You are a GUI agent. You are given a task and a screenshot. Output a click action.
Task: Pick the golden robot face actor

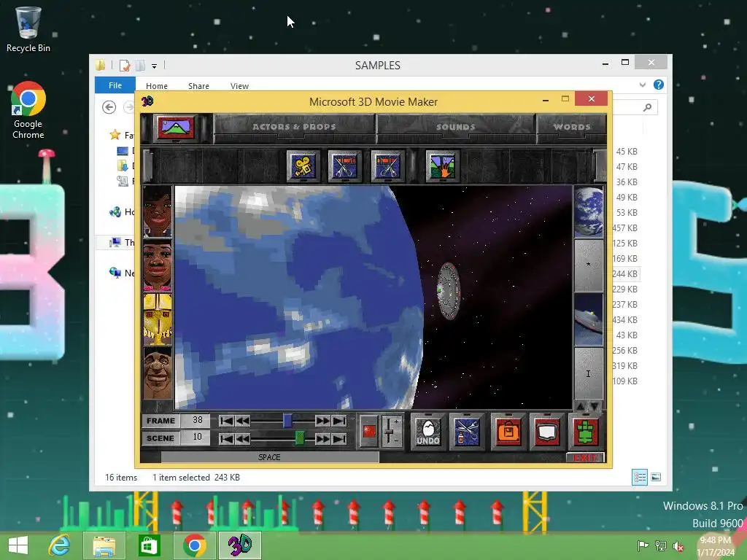pyautogui.click(x=158, y=319)
